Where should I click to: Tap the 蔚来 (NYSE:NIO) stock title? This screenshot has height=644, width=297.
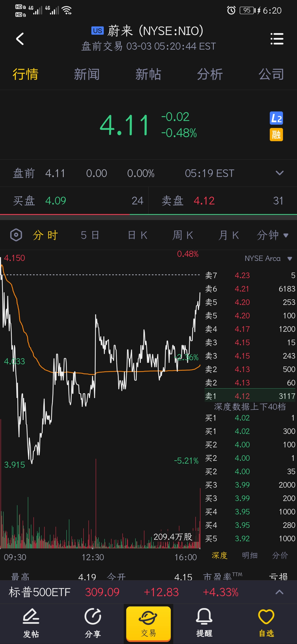click(155, 31)
